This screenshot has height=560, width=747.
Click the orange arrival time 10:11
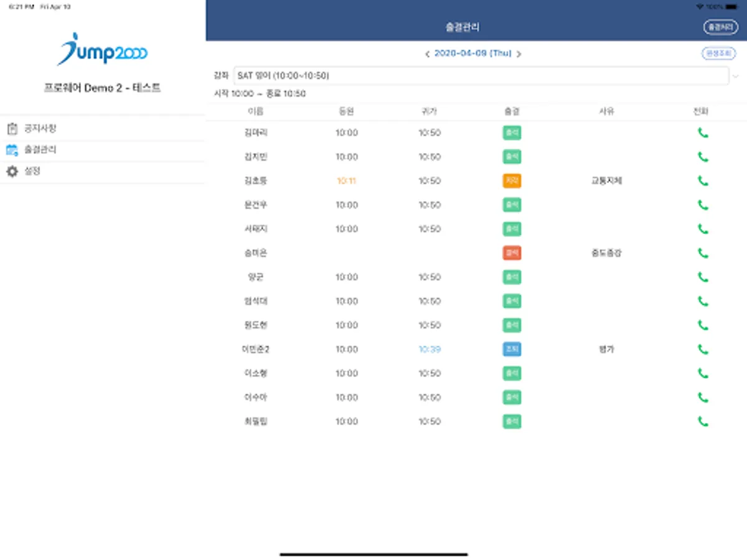347,181
